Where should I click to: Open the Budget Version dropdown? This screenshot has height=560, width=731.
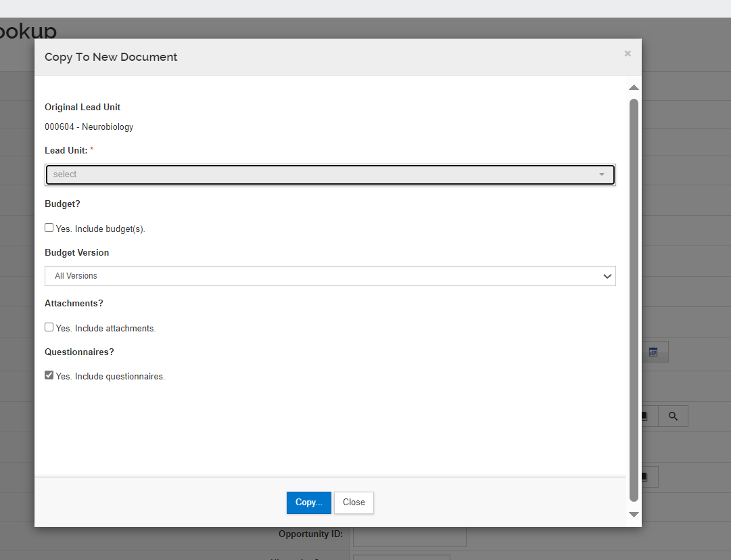point(330,276)
